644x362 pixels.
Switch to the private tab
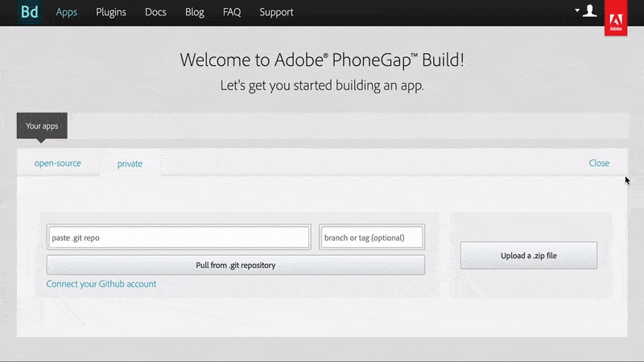click(x=130, y=163)
